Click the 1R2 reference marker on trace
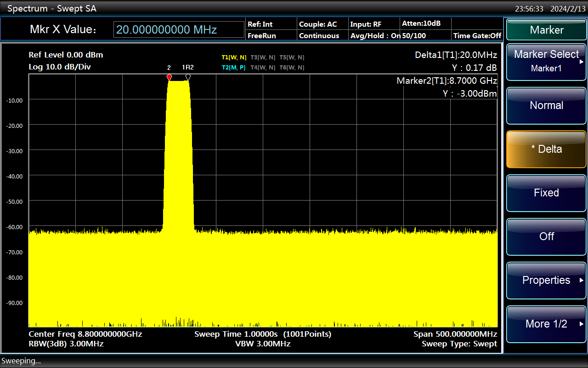Viewport: 588px width, 368px height. click(188, 77)
